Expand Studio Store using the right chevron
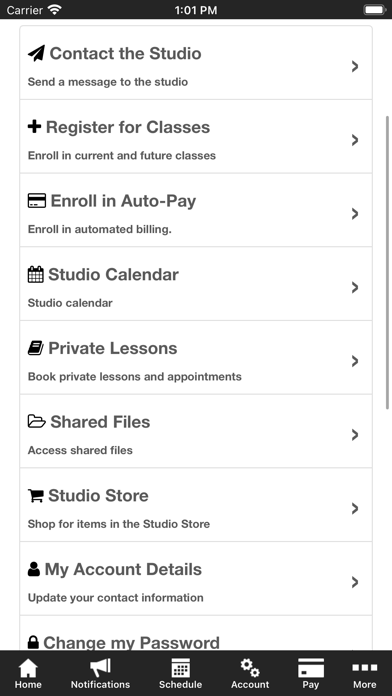This screenshot has width=392, height=696. coord(355,508)
